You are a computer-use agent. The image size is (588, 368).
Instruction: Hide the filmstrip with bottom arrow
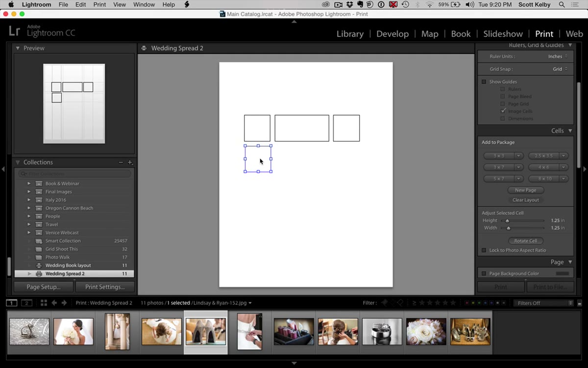(294, 363)
